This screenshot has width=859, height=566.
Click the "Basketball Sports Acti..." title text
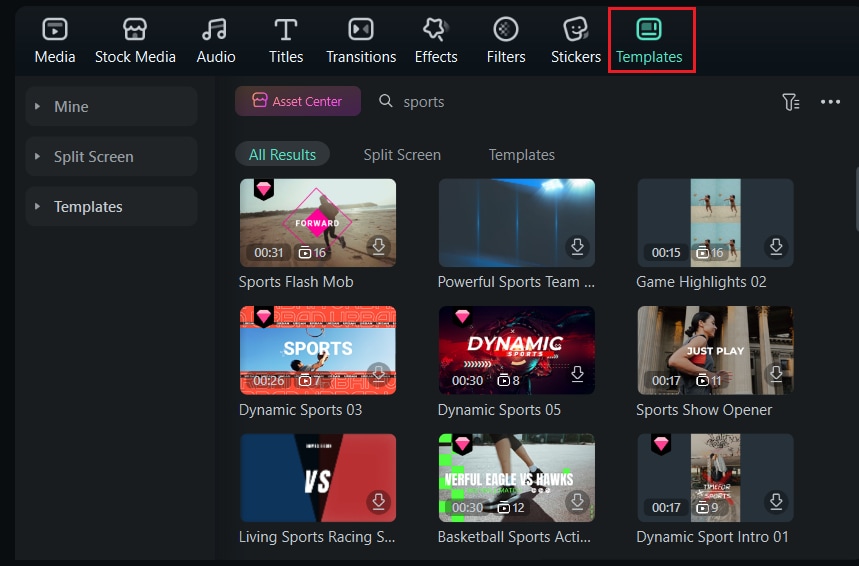tap(514, 537)
